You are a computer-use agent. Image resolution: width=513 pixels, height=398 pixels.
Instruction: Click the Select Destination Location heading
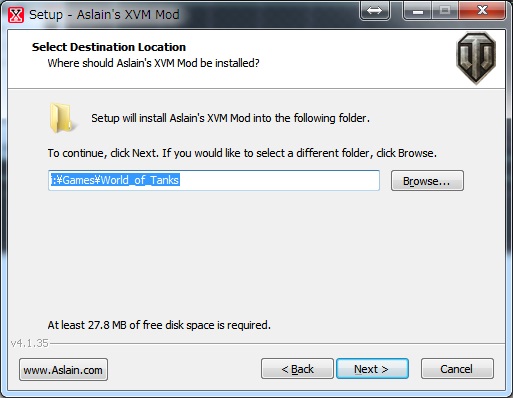[109, 47]
